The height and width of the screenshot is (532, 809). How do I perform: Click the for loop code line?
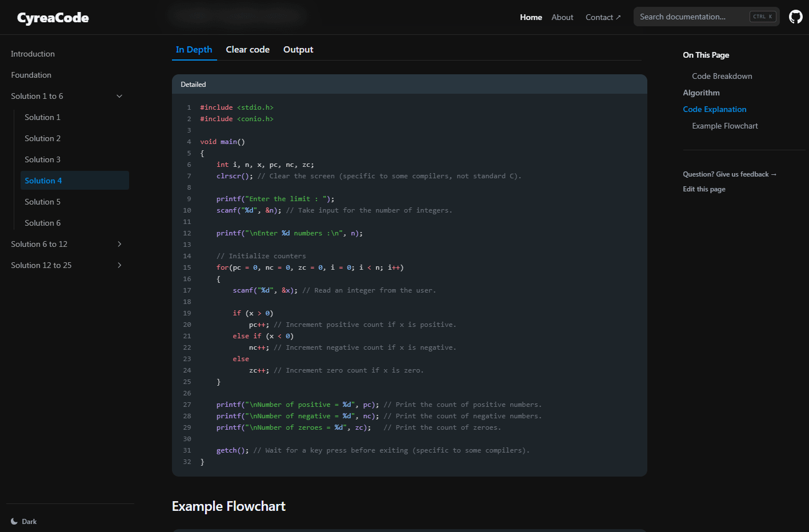310,267
